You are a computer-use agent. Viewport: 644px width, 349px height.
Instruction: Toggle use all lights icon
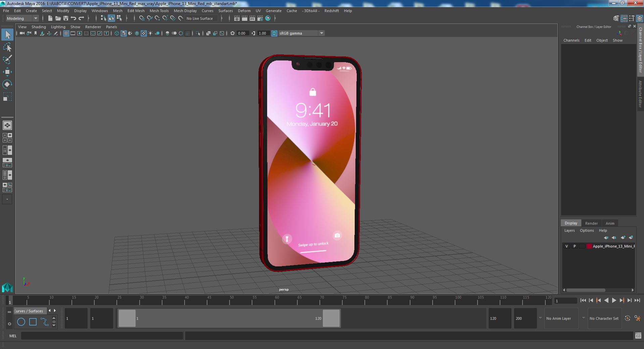pyautogui.click(x=150, y=33)
